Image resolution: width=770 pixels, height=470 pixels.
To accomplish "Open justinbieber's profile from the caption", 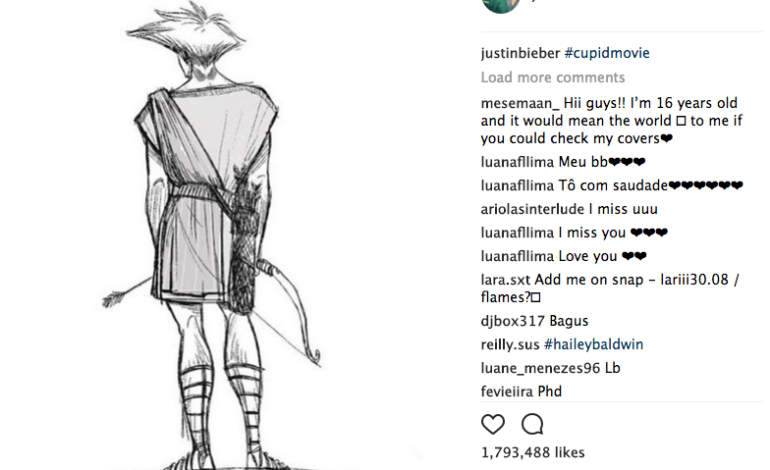I will pyautogui.click(x=521, y=53).
